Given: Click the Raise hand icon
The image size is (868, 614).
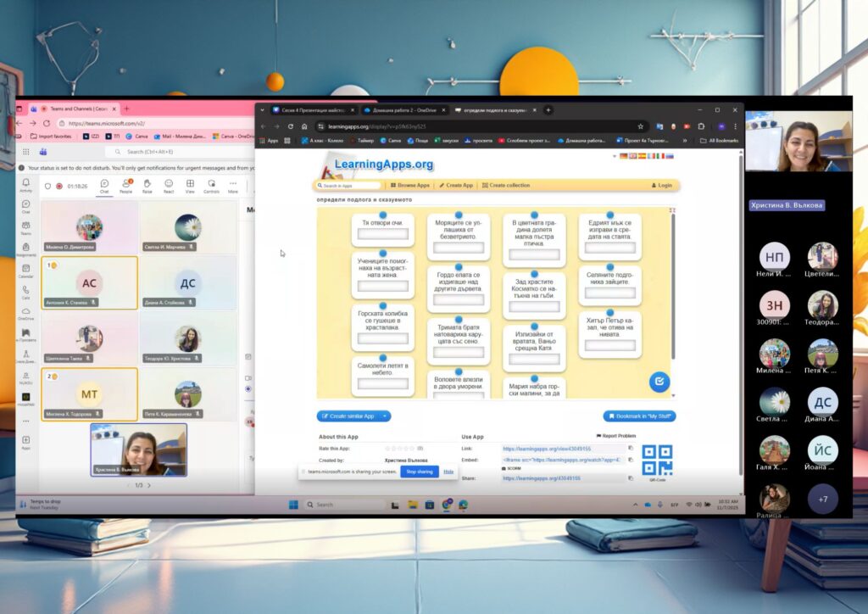Looking at the screenshot, I should coord(147,185).
